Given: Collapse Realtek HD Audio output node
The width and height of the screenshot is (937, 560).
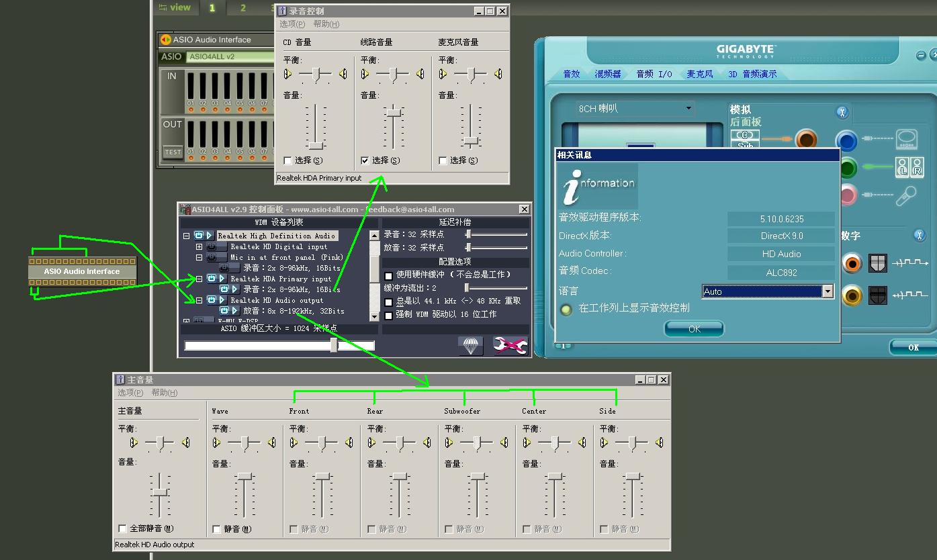Looking at the screenshot, I should coord(199,300).
